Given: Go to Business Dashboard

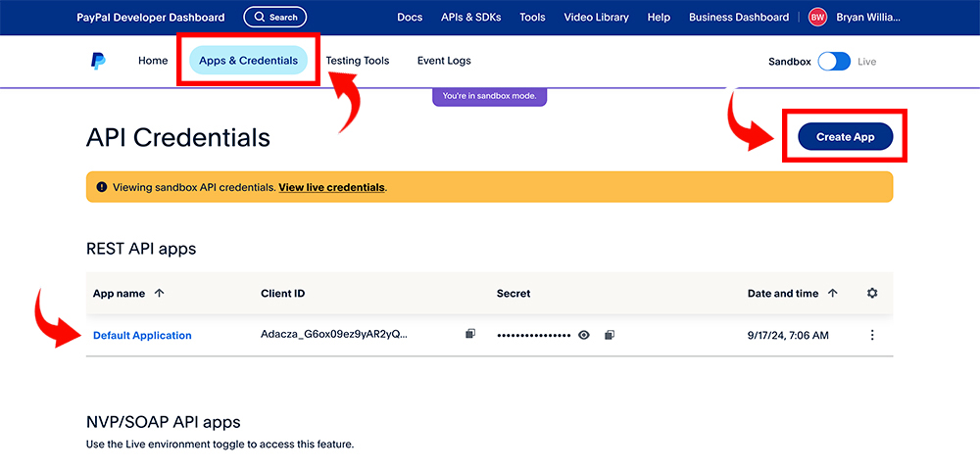Looking at the screenshot, I should click(739, 18).
